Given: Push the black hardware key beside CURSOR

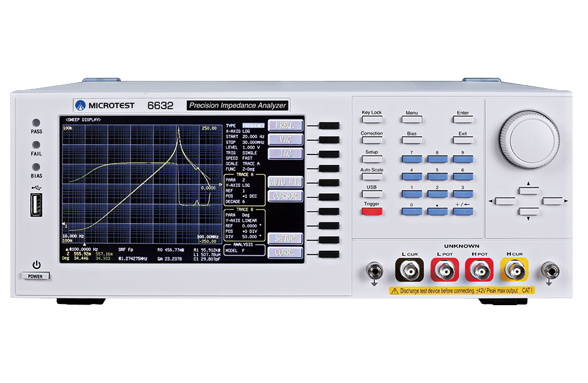Looking at the screenshot, I should coord(330,197).
